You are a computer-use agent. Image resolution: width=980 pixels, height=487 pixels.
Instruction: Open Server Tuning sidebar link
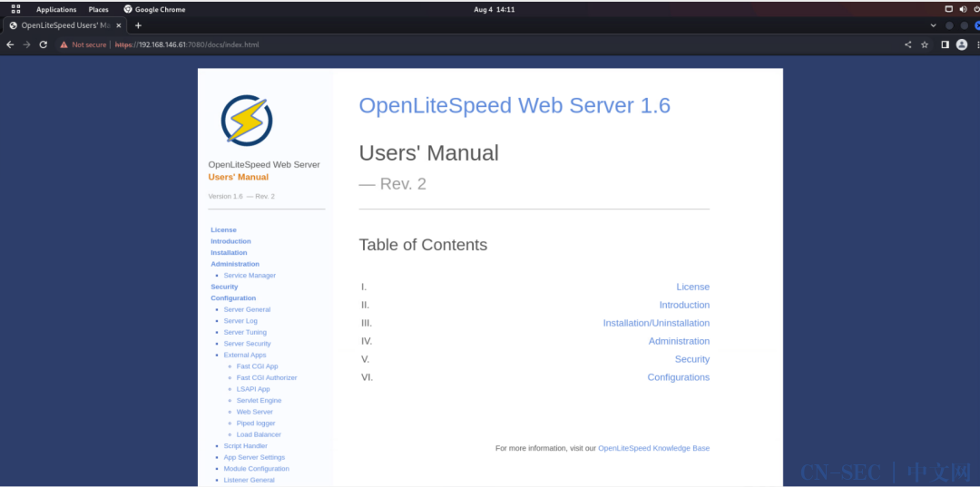click(245, 332)
